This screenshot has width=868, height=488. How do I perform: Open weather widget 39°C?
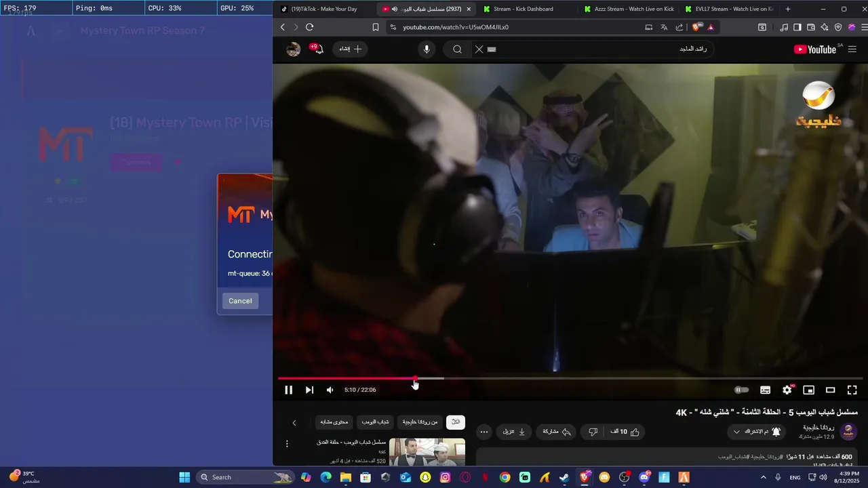coord(26,477)
